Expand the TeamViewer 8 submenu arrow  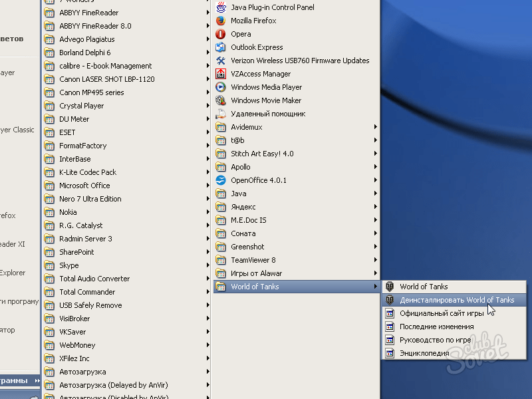tap(376, 260)
